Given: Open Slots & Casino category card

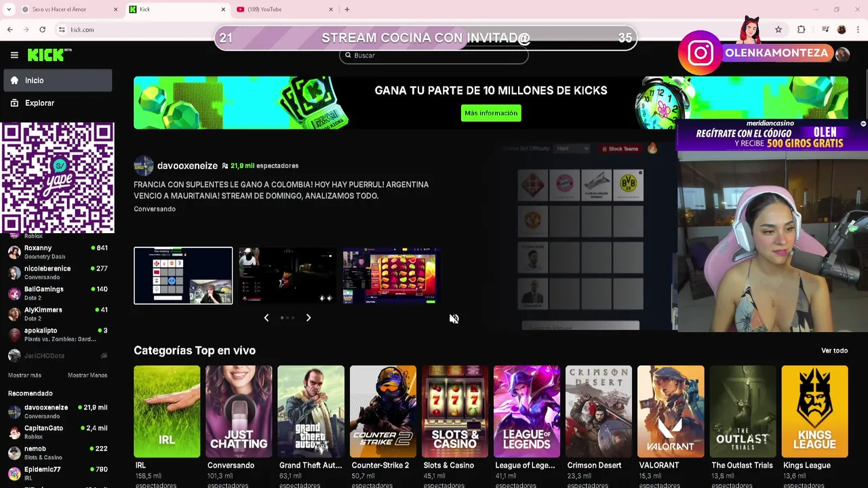Looking at the screenshot, I should click(x=455, y=411).
